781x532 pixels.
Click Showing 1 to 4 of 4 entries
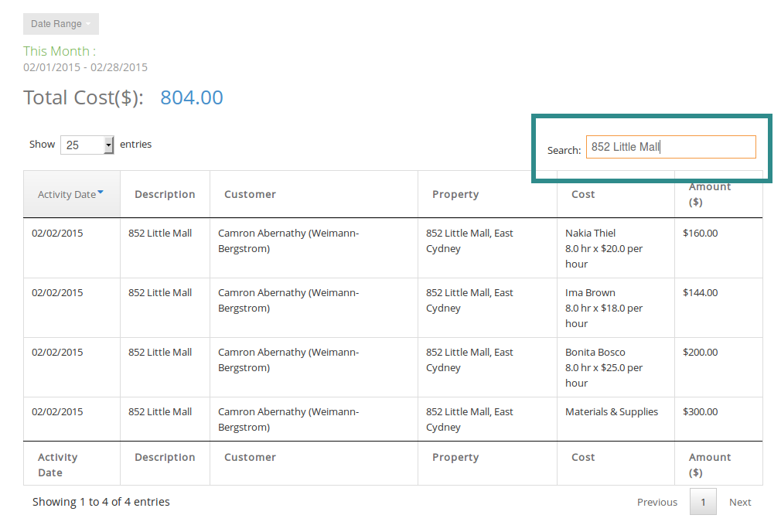pos(101,502)
